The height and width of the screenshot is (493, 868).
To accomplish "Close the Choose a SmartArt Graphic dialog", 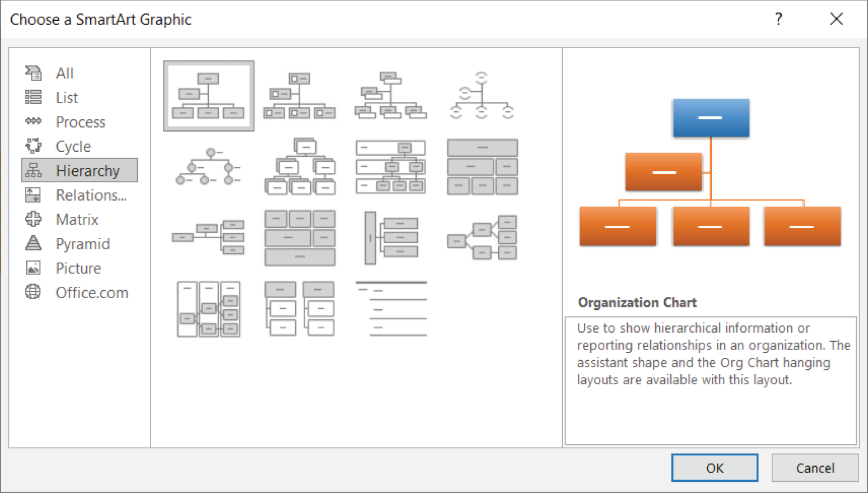I will click(x=836, y=19).
